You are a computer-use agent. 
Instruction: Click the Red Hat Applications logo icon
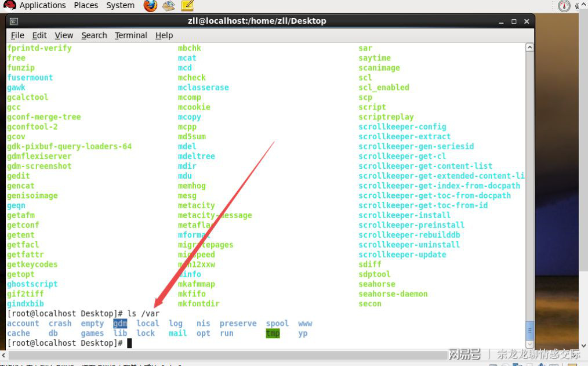[x=9, y=5]
